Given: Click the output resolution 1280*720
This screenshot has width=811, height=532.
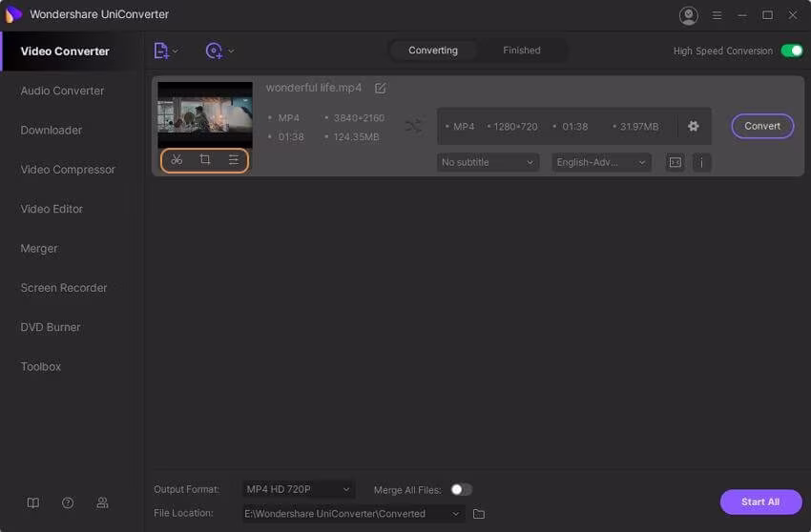Looking at the screenshot, I should (515, 127).
